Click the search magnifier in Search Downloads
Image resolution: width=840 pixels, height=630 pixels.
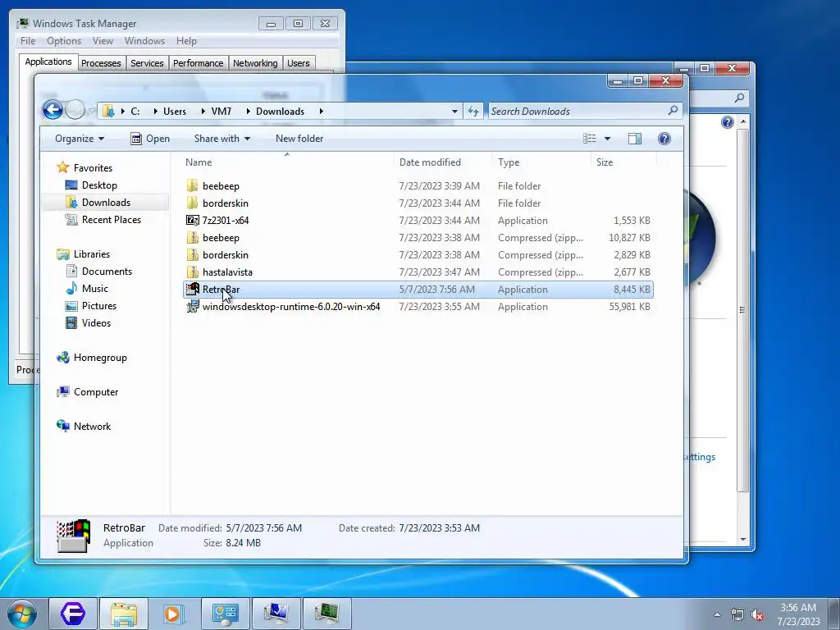point(673,111)
